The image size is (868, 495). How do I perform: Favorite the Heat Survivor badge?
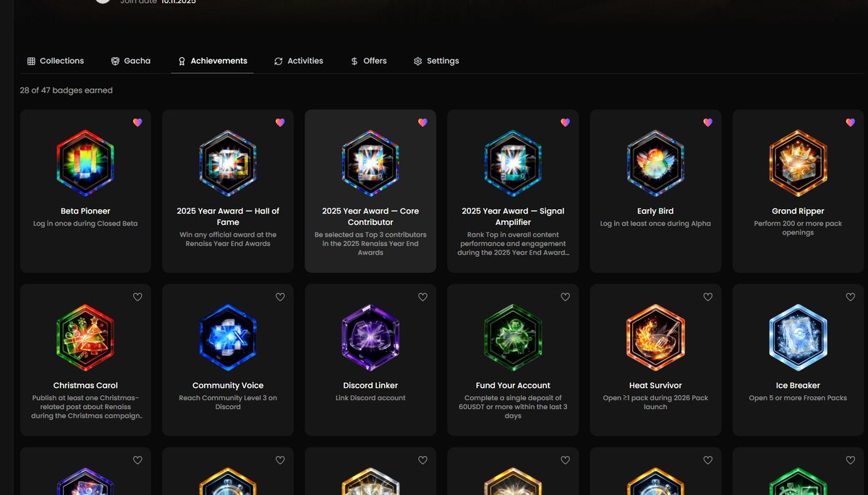707,297
